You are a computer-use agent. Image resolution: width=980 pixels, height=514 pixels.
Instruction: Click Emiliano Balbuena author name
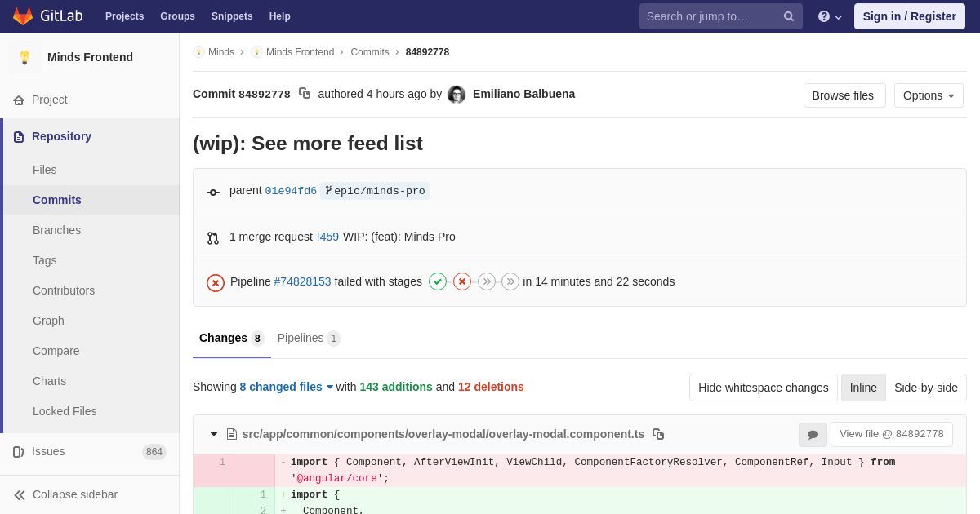(x=523, y=94)
